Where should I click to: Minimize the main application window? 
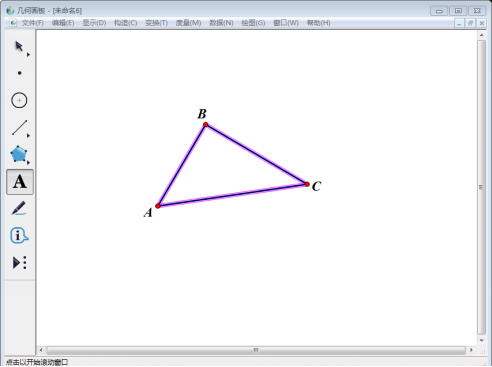click(x=439, y=11)
